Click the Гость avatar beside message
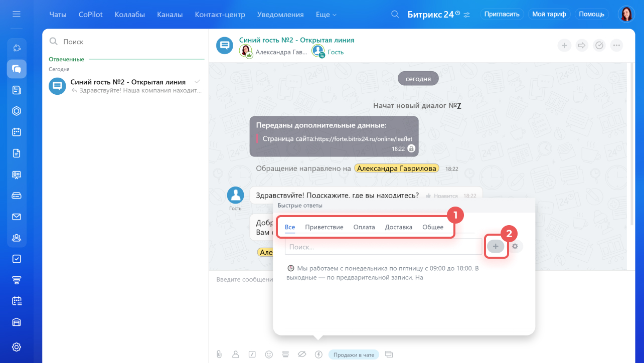Image resolution: width=644 pixels, height=363 pixels. coord(235,195)
